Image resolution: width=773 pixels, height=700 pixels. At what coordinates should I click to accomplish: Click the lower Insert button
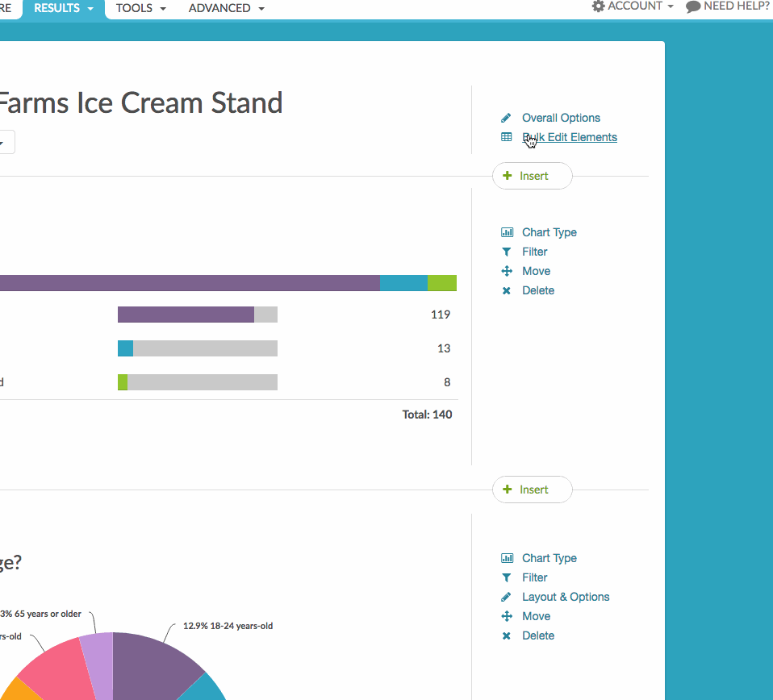coord(533,490)
